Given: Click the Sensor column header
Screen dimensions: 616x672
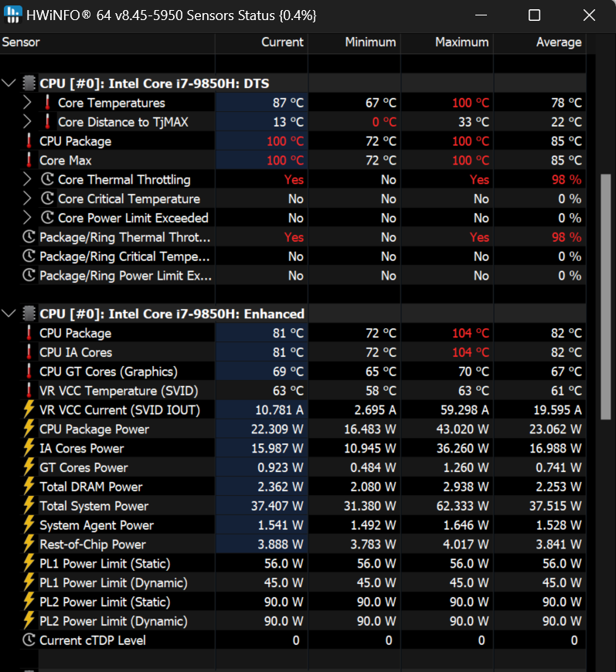Looking at the screenshot, I should pyautogui.click(x=21, y=42).
